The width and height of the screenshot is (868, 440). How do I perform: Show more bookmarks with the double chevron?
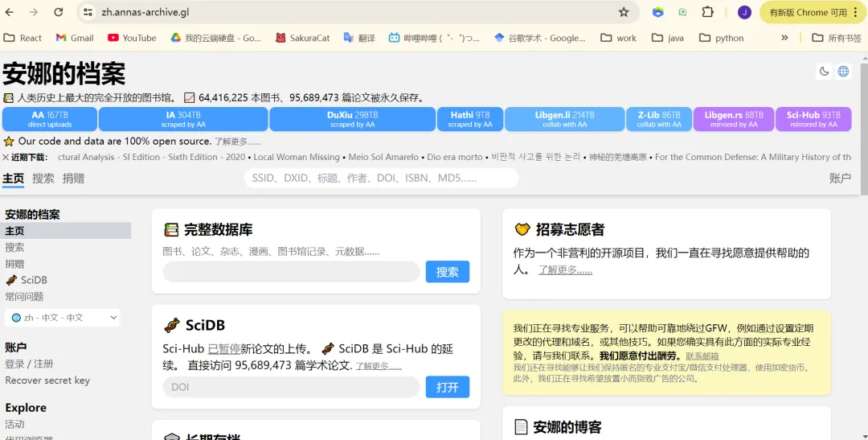point(784,38)
